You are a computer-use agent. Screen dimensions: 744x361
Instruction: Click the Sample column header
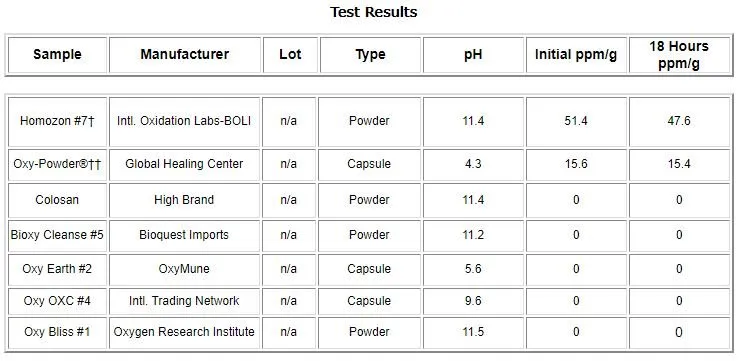pyautogui.click(x=57, y=55)
